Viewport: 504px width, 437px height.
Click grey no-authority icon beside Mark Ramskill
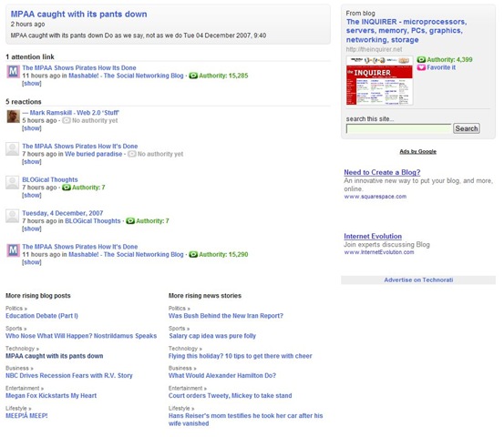(x=67, y=121)
